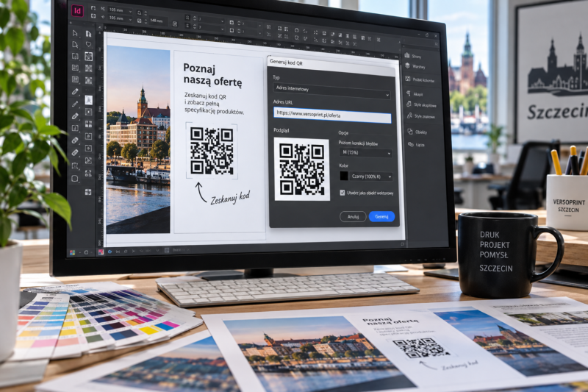Click the play-arrow icon in control bar
The image size is (588, 392).
tap(174, 24)
